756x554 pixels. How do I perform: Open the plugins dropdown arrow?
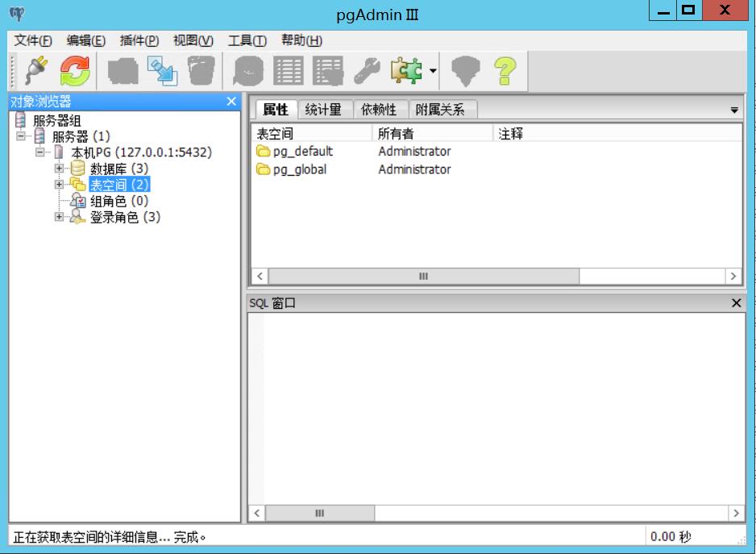[433, 71]
